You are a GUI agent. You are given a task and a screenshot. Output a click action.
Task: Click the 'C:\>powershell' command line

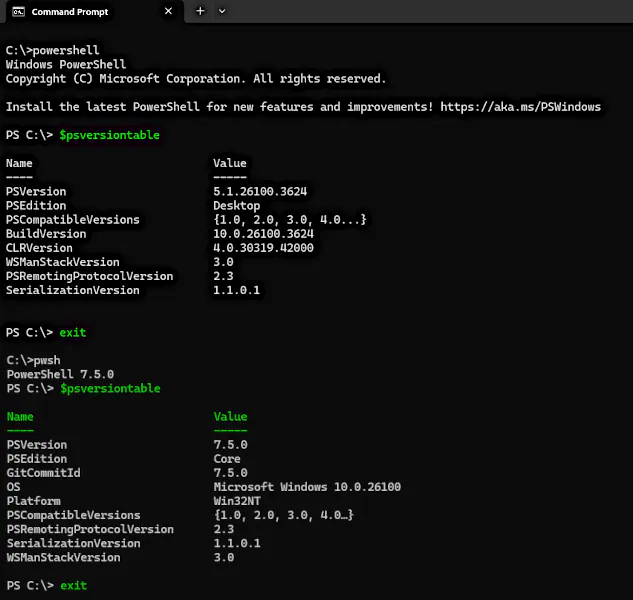pyautogui.click(x=52, y=50)
